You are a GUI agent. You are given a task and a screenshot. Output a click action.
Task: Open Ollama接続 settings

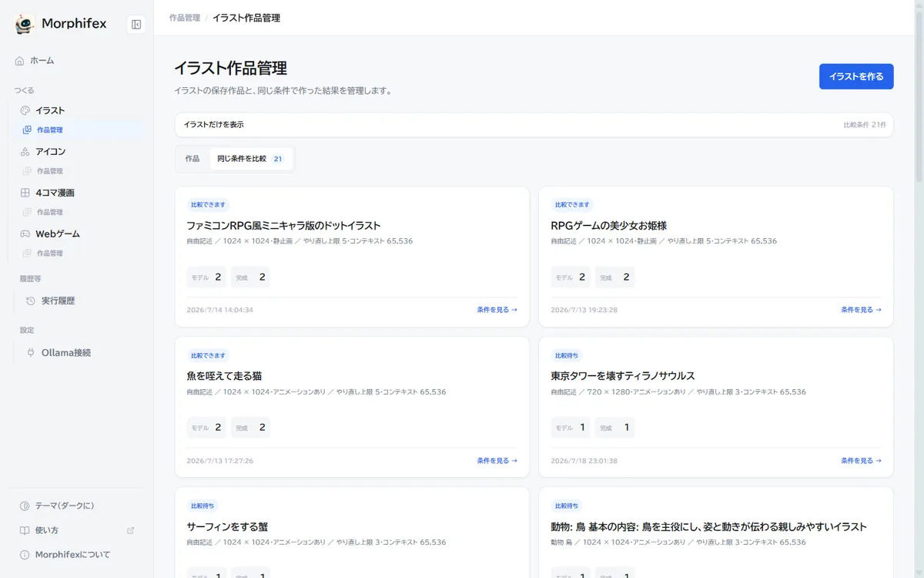click(x=83, y=352)
